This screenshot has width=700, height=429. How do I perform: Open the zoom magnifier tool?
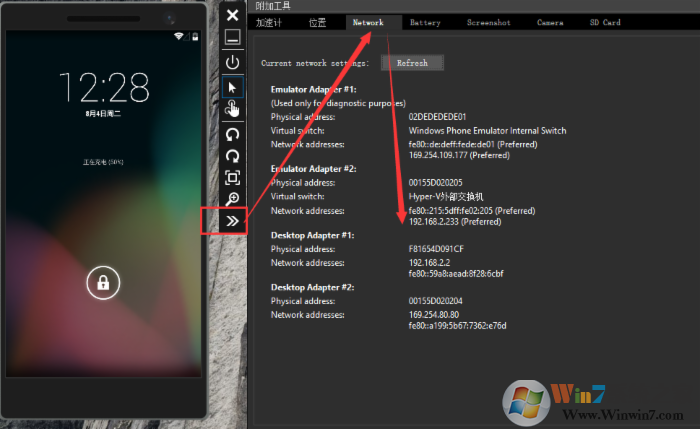pos(232,200)
